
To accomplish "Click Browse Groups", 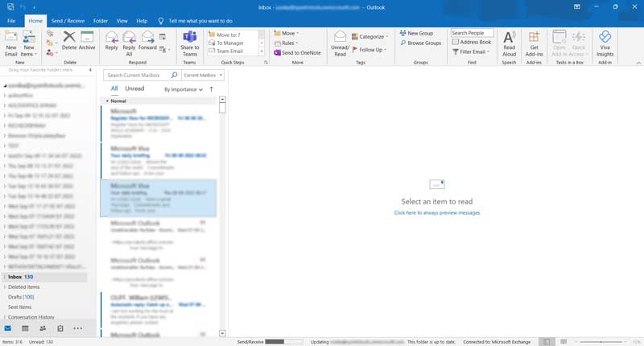I will coord(420,43).
